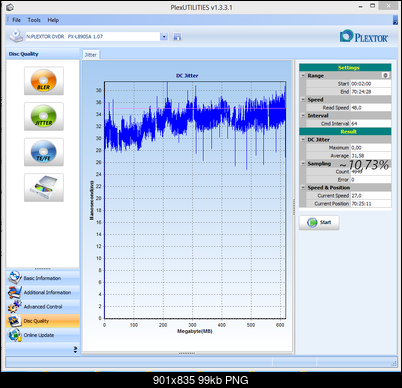402x388 pixels.
Task: Open the Help menu
Action: [53, 20]
